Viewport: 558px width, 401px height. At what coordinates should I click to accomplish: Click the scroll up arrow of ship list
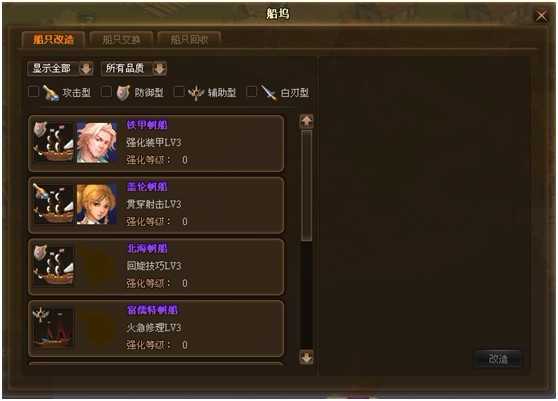tap(306, 121)
